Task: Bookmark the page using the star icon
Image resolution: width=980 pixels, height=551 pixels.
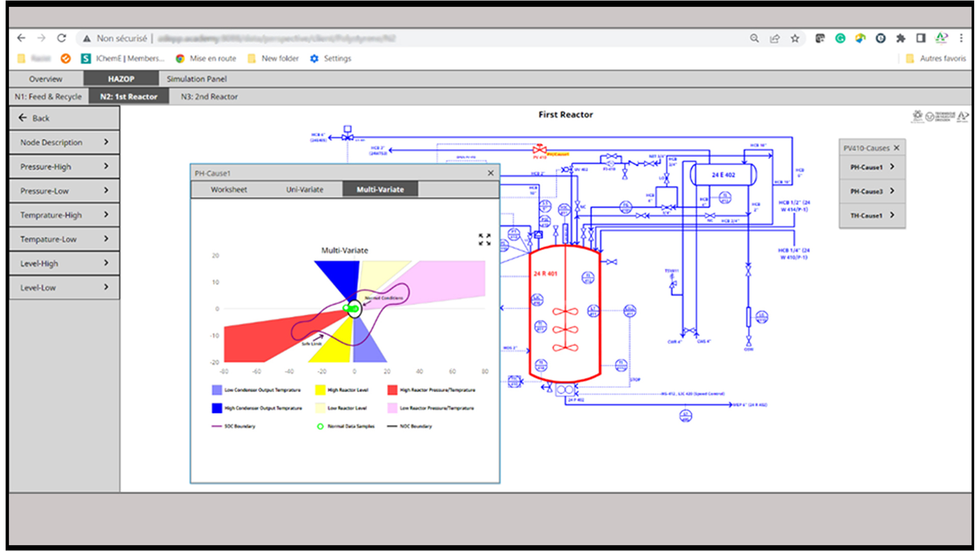Action: (795, 38)
